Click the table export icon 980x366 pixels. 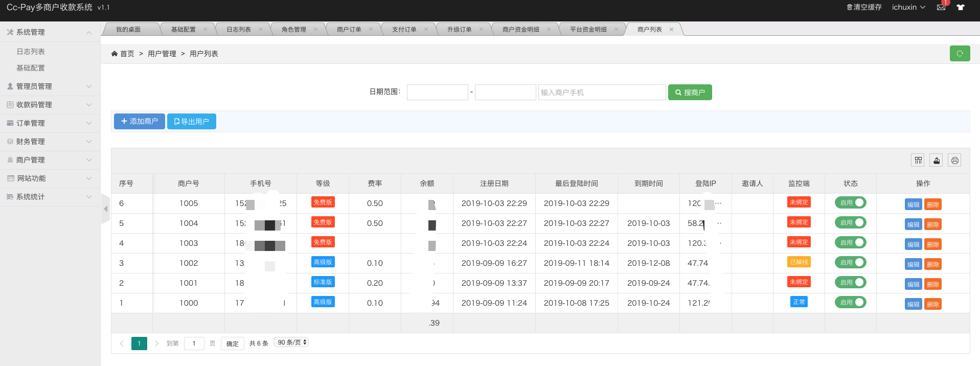click(x=936, y=161)
